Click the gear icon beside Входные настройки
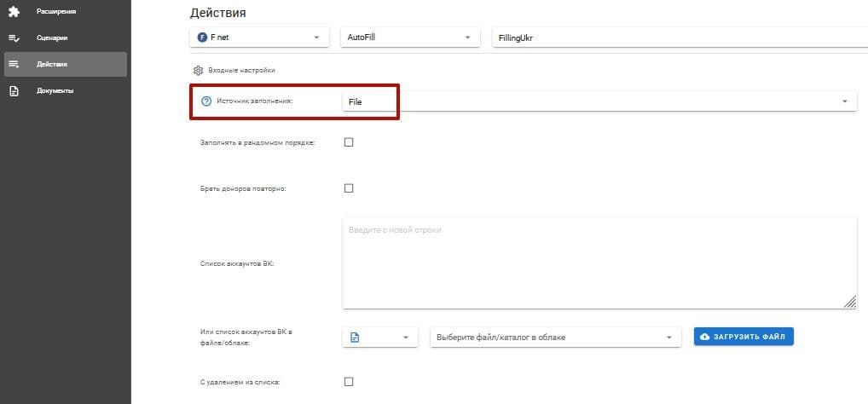868x404 pixels. click(x=198, y=70)
